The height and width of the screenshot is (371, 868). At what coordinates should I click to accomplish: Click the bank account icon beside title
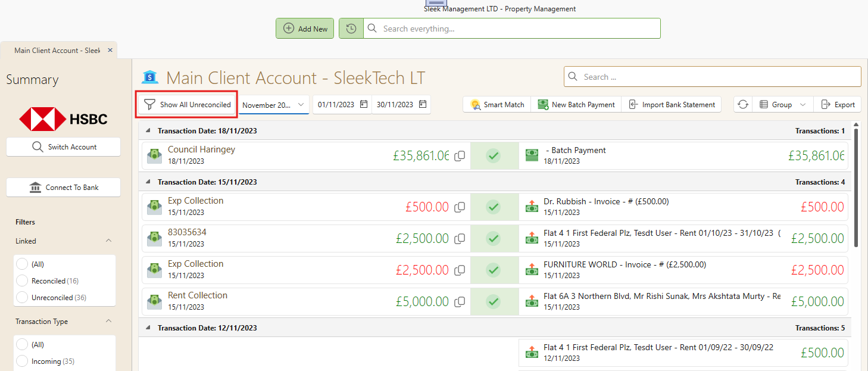(150, 77)
